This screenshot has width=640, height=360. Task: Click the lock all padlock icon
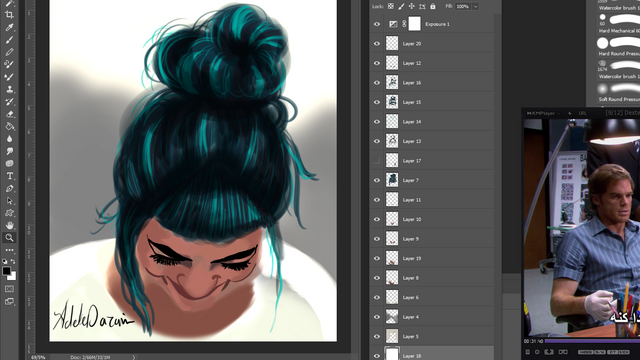click(x=433, y=6)
